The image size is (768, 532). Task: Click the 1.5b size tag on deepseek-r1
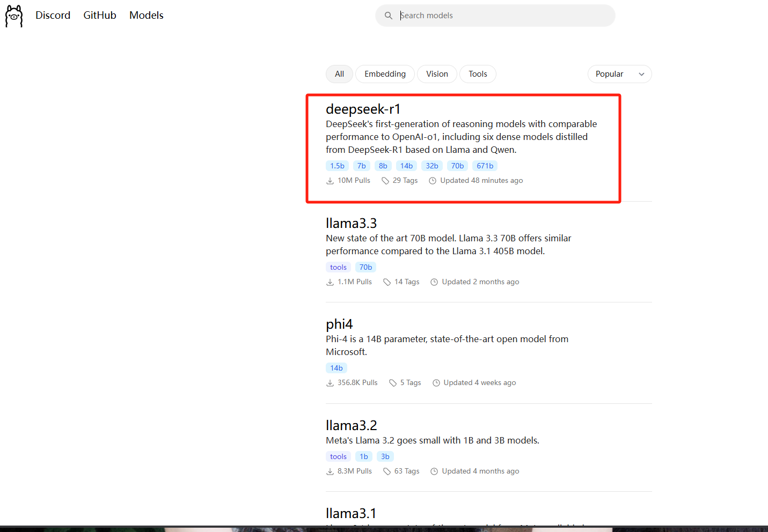click(x=337, y=166)
